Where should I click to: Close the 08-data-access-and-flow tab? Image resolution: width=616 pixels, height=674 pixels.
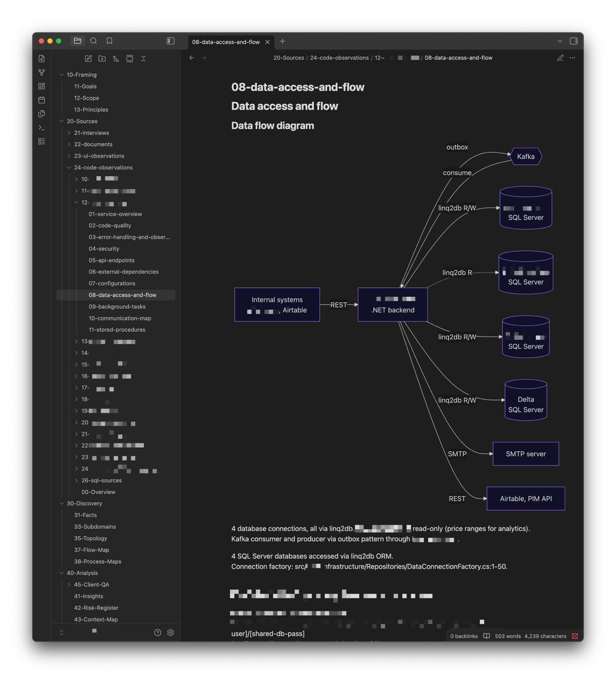coord(267,42)
